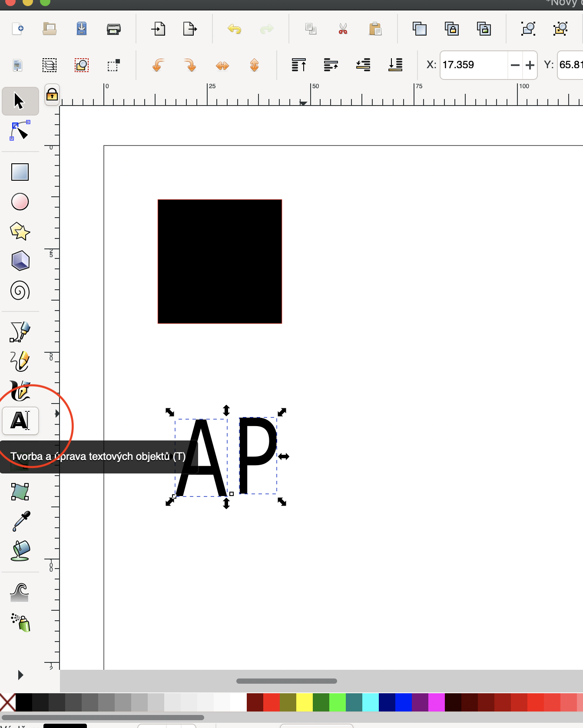Screen dimensions: 583x728
Task: Select the Spray can tool
Action: [x=20, y=622]
